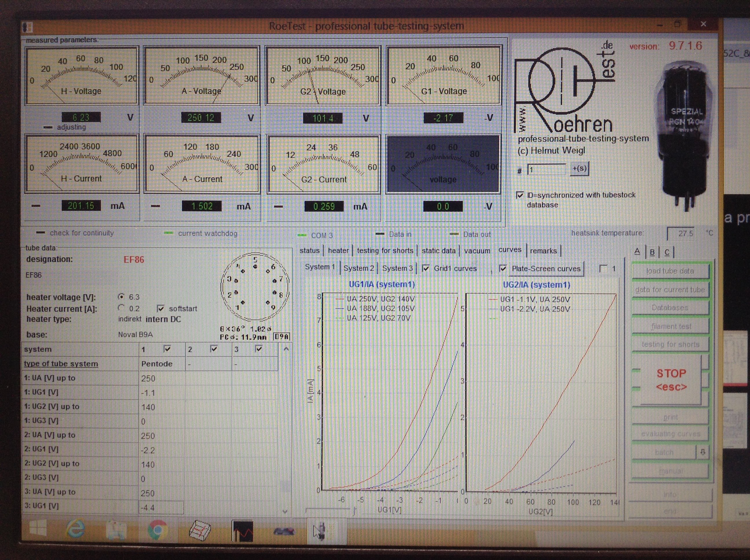Open the black waveform graph taskbar icon
This screenshot has height=560, width=750.
[242, 531]
